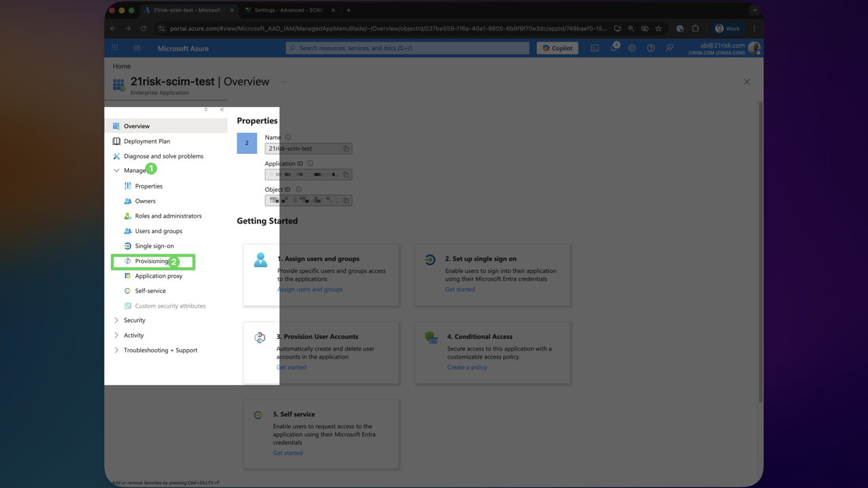
Task: Copy the Application ID using its copy icon
Action: [x=347, y=174]
